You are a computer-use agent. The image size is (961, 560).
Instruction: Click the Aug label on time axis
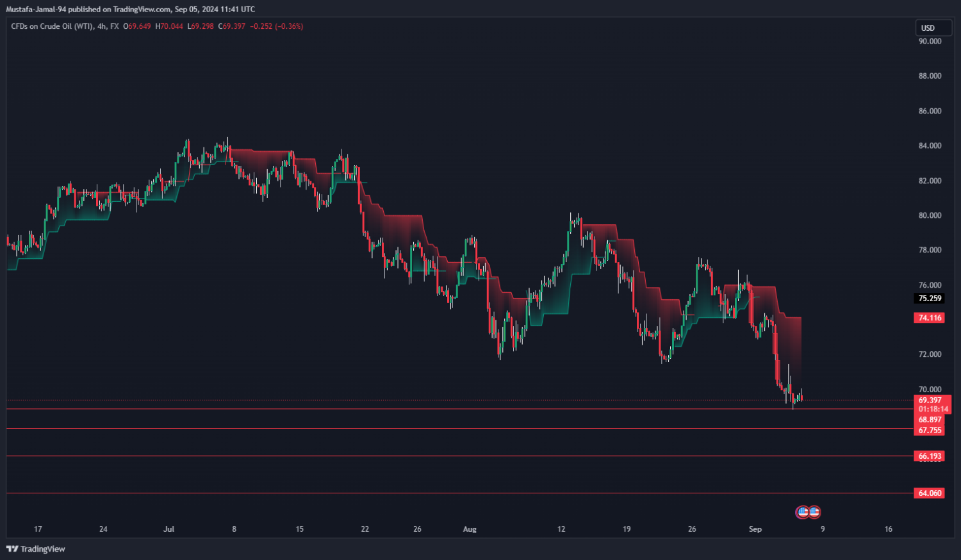470,529
